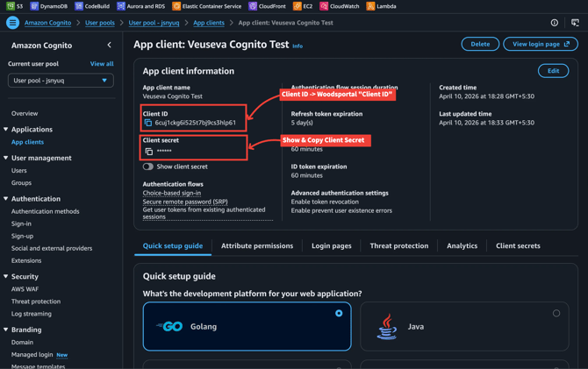Click the View all link for user pools
The height and width of the screenshot is (369, 588).
[102, 64]
